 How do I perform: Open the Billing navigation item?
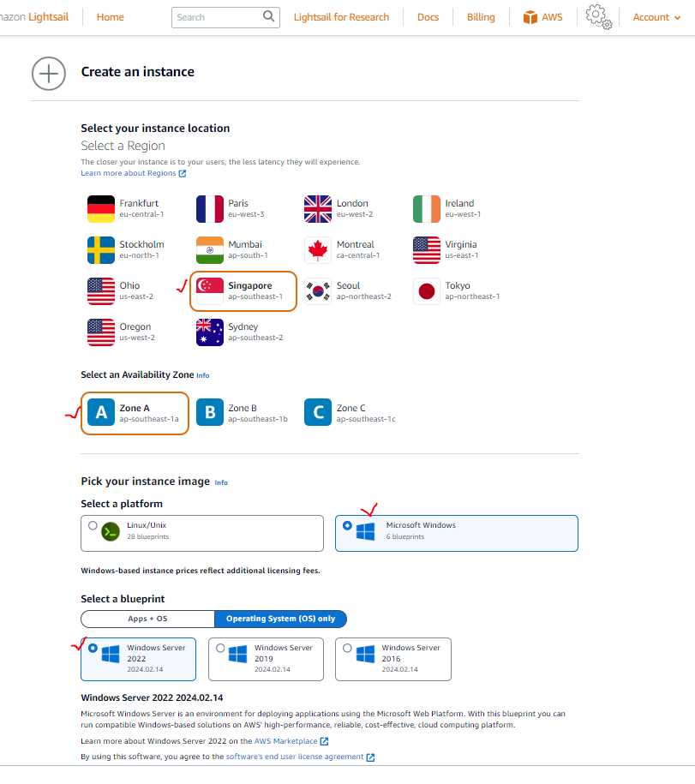[481, 17]
